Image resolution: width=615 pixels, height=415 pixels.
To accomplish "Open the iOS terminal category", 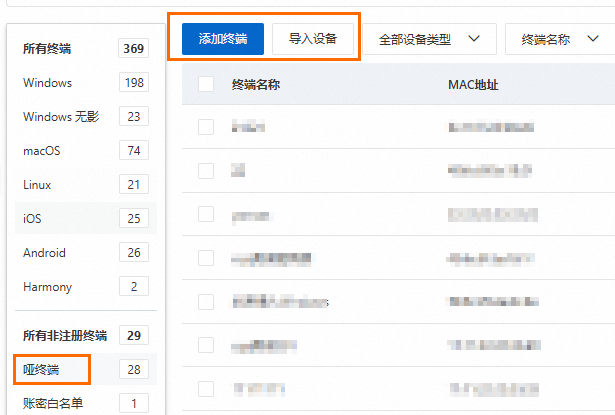I will tap(32, 219).
